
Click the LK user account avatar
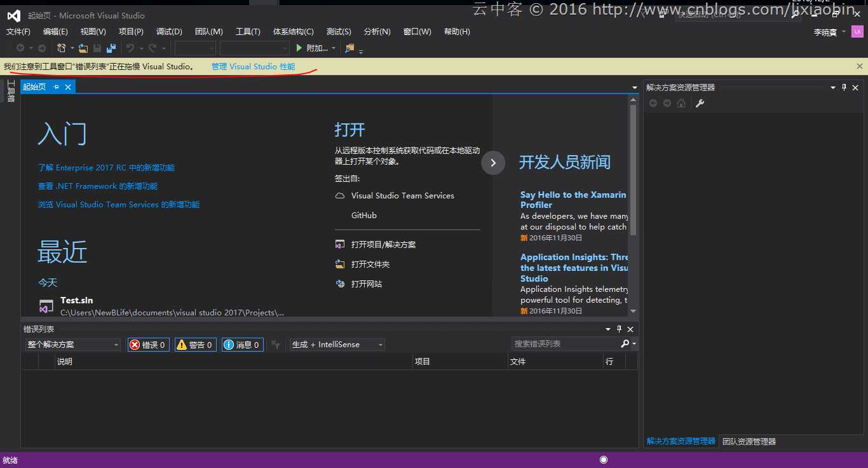(x=857, y=31)
